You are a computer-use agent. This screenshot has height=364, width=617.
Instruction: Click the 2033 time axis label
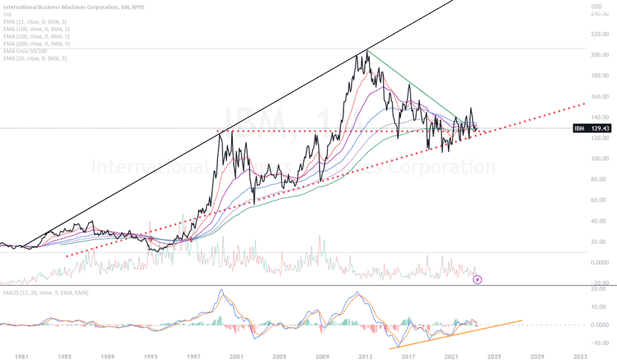[580, 357]
